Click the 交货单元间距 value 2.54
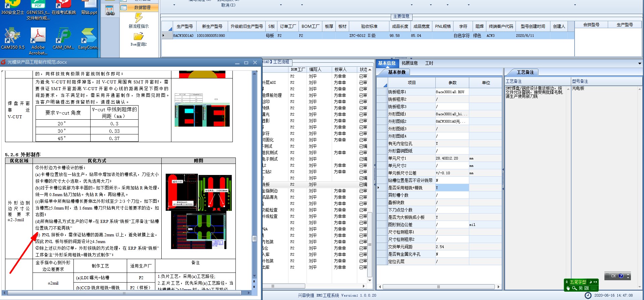Image resolution: width=644 pixels, height=300 pixels. coord(452,247)
